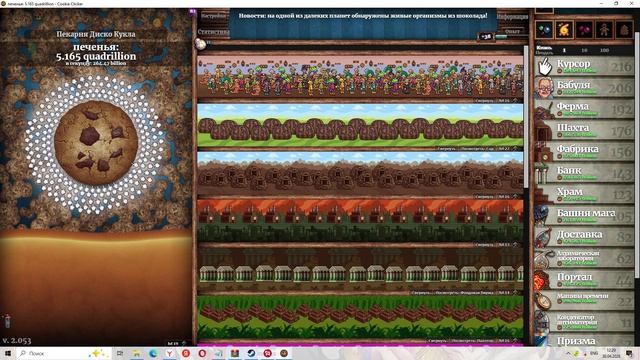Buy the Призма building

[x=584, y=339]
